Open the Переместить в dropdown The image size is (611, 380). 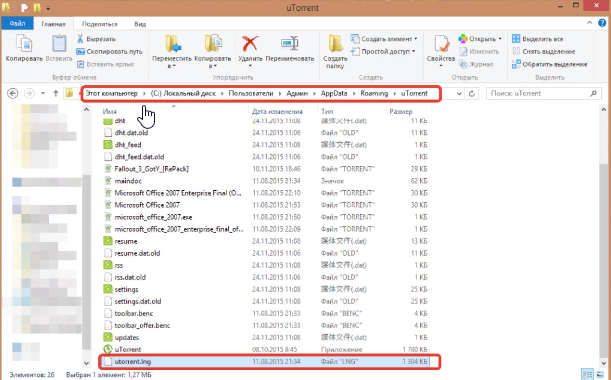[x=172, y=51]
